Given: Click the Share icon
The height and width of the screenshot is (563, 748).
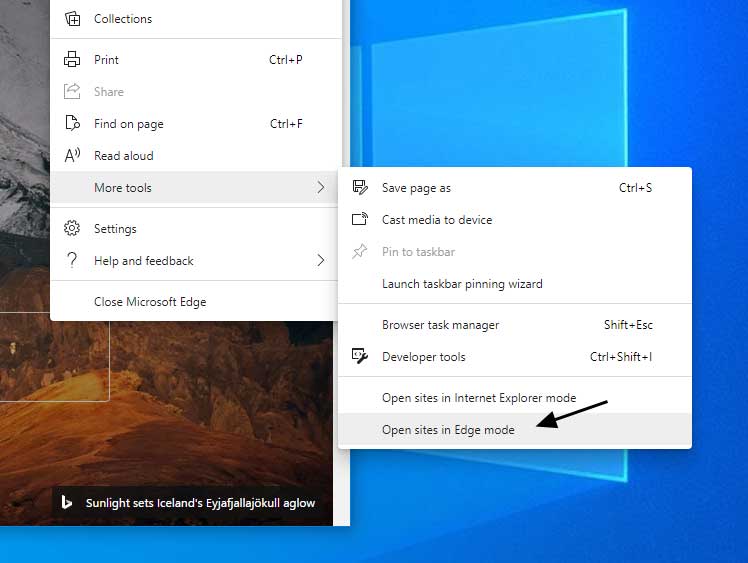Looking at the screenshot, I should [x=72, y=91].
